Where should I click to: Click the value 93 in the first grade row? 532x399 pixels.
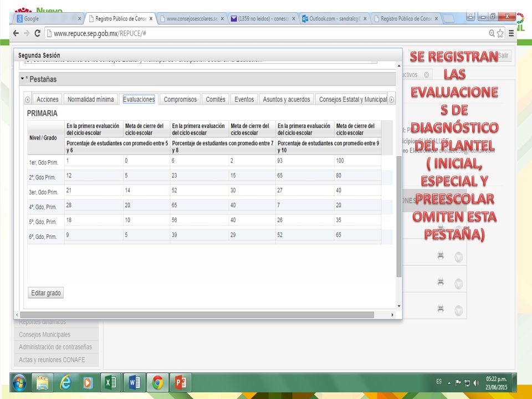[x=280, y=161]
